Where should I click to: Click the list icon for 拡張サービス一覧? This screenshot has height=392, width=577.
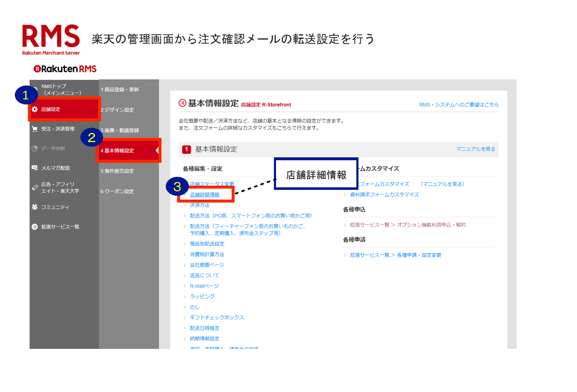click(x=35, y=227)
